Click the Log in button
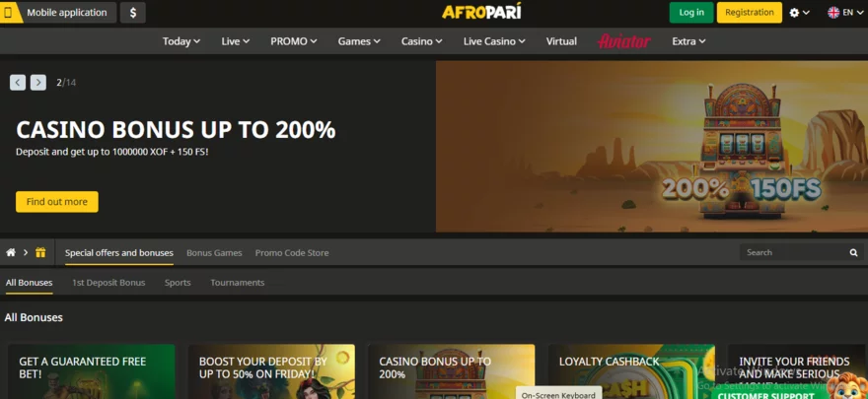This screenshot has width=868, height=399. (x=691, y=13)
